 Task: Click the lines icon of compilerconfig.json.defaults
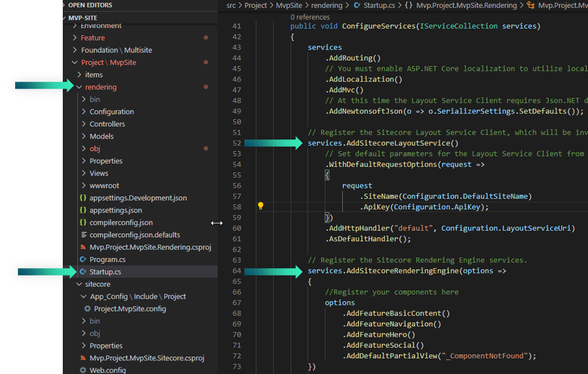pyautogui.click(x=84, y=235)
